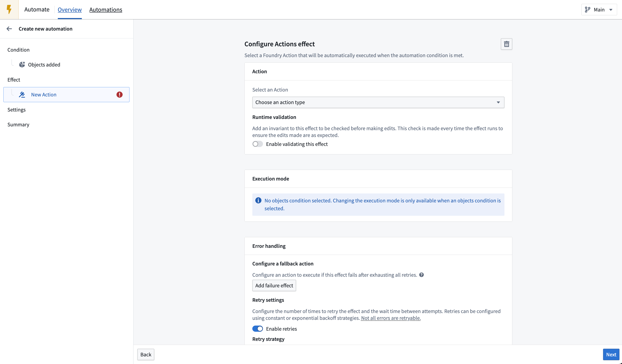Toggle Enable validating this effect switch
This screenshot has width=622, height=364.
(x=257, y=144)
